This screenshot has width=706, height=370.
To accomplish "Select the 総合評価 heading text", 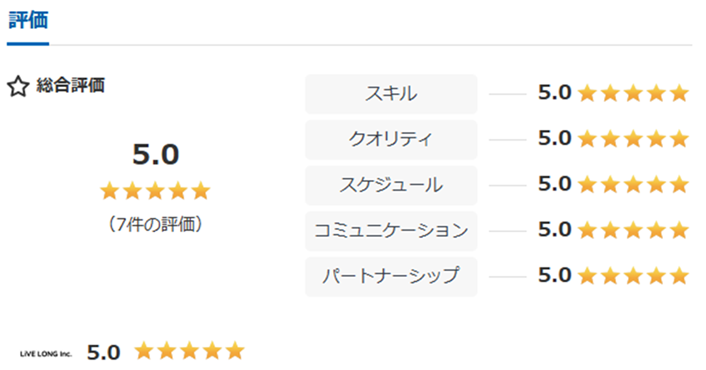I will [x=71, y=85].
